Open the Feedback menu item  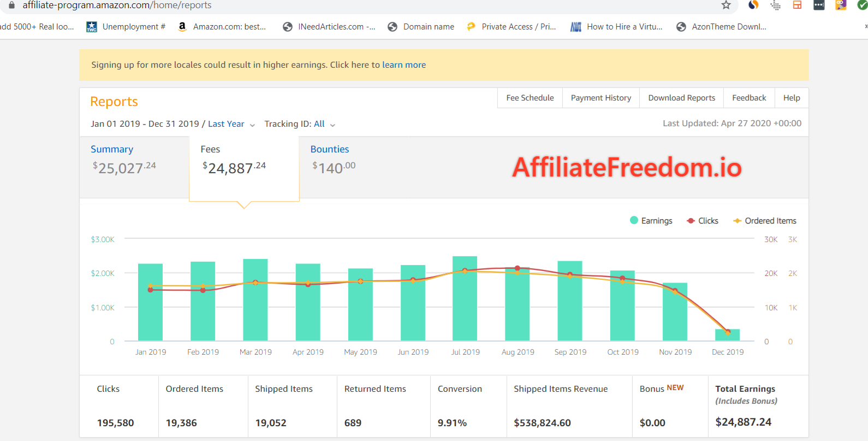click(749, 98)
